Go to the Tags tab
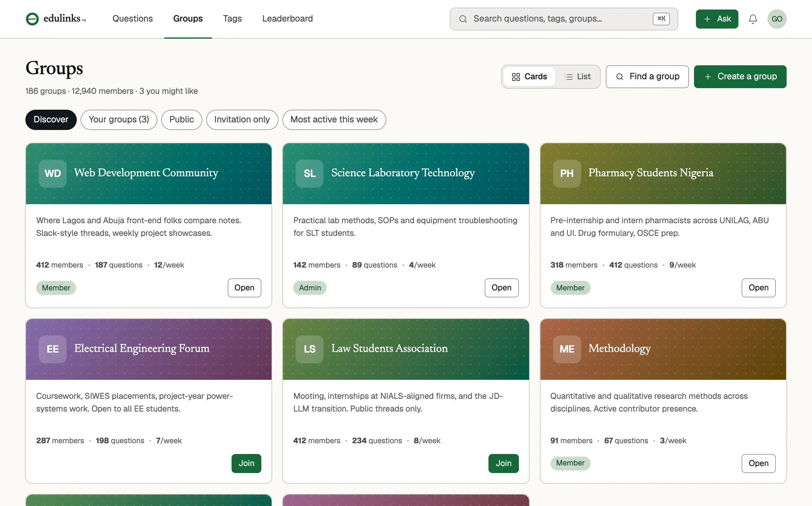Viewport: 812px width, 506px height. 232,19
